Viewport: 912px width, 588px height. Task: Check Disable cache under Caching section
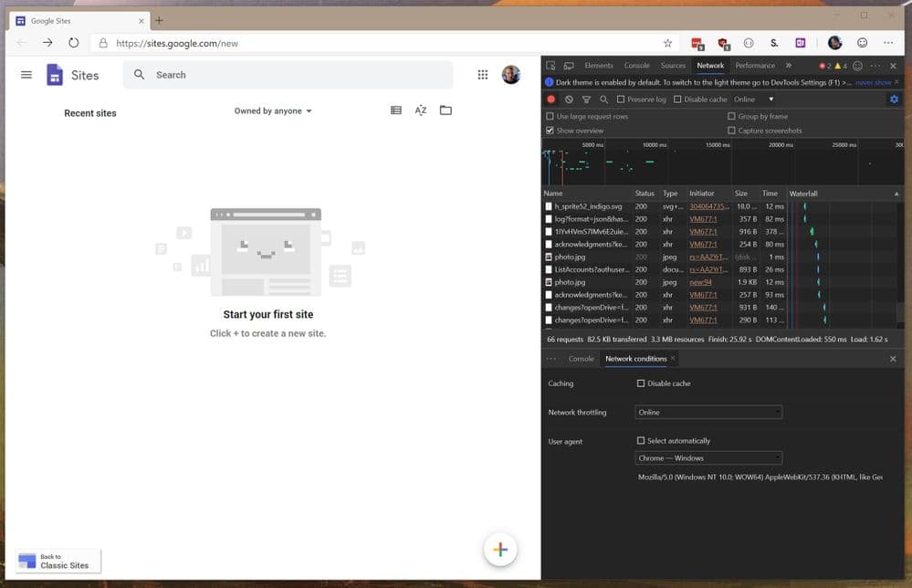coord(641,383)
